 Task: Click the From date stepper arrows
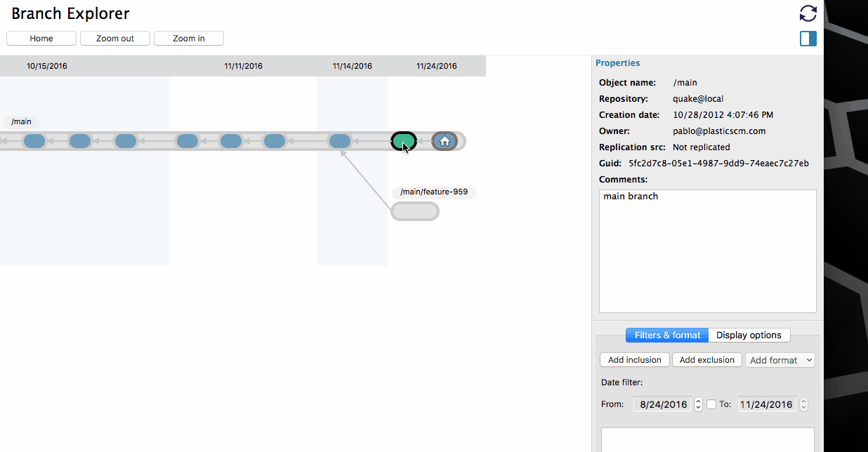tap(698, 404)
